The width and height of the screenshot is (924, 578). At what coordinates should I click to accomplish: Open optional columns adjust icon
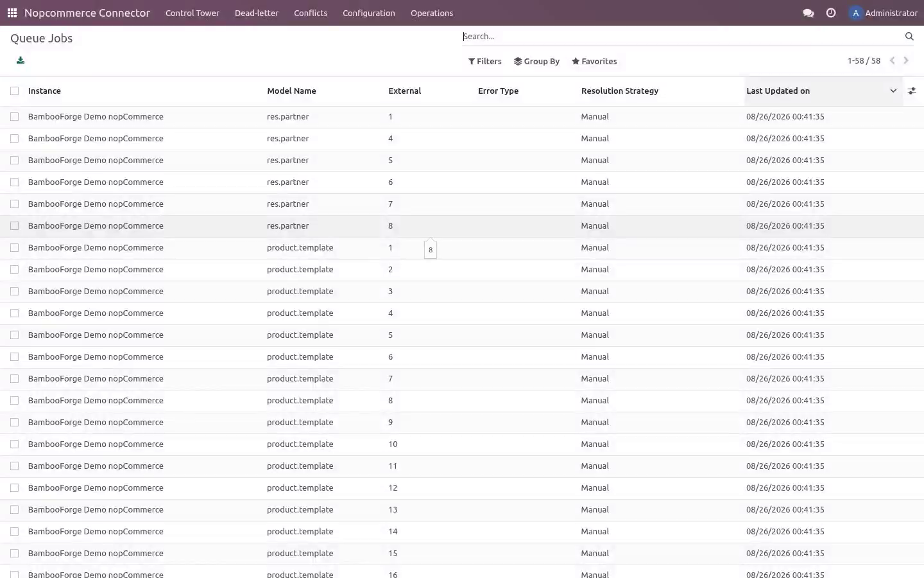912,91
